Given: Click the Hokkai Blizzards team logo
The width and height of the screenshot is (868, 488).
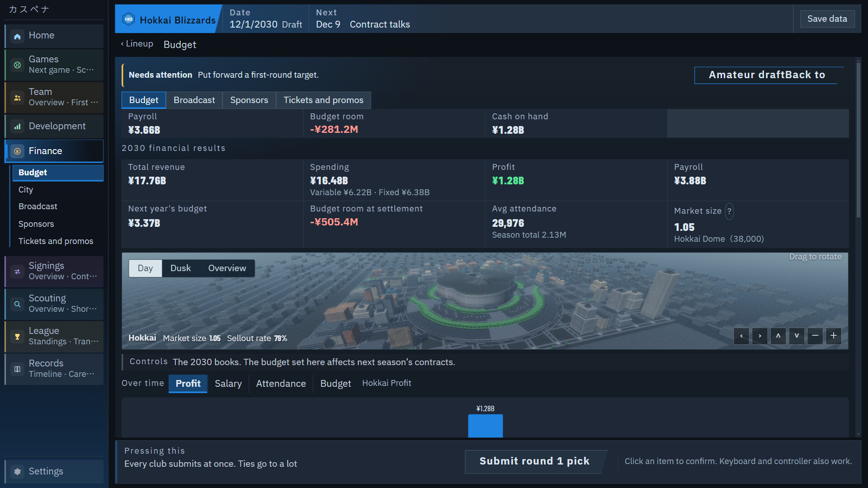Looking at the screenshot, I should point(128,19).
